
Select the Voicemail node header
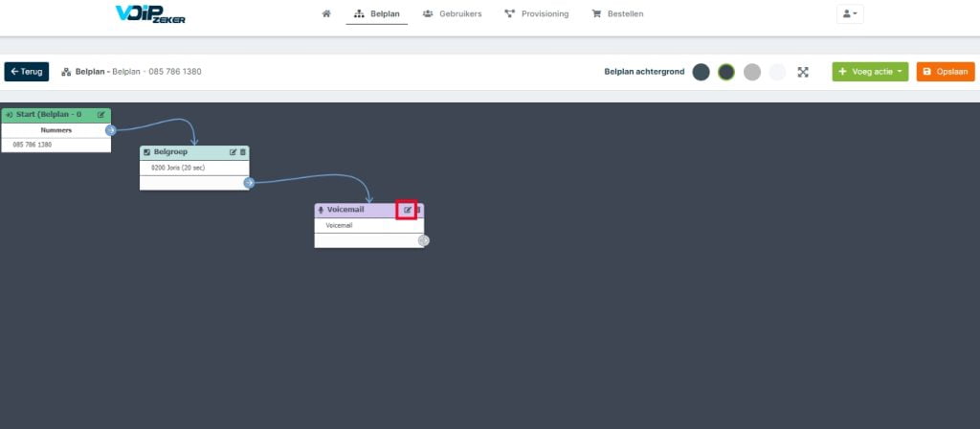pos(369,210)
